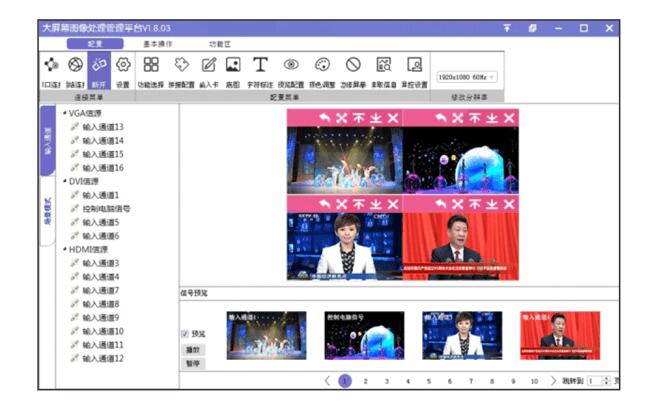Switch to the 基本操作 tab
The height and width of the screenshot is (403, 650).
click(157, 45)
